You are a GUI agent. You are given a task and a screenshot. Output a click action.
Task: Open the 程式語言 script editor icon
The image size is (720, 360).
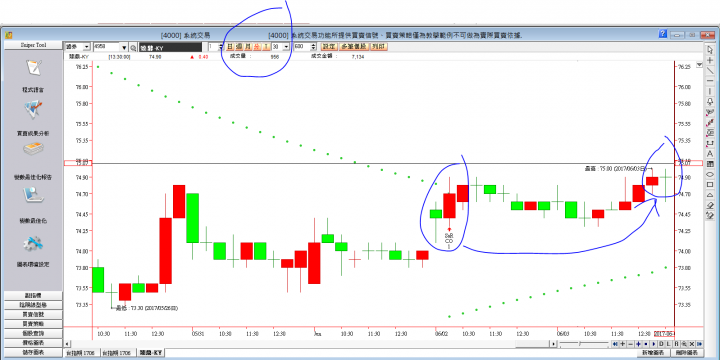[34, 68]
